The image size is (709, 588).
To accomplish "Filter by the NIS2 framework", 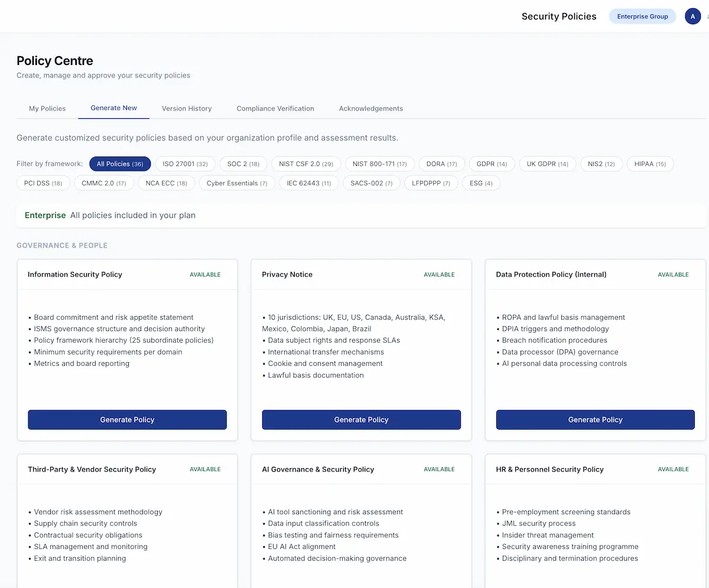I will [601, 164].
